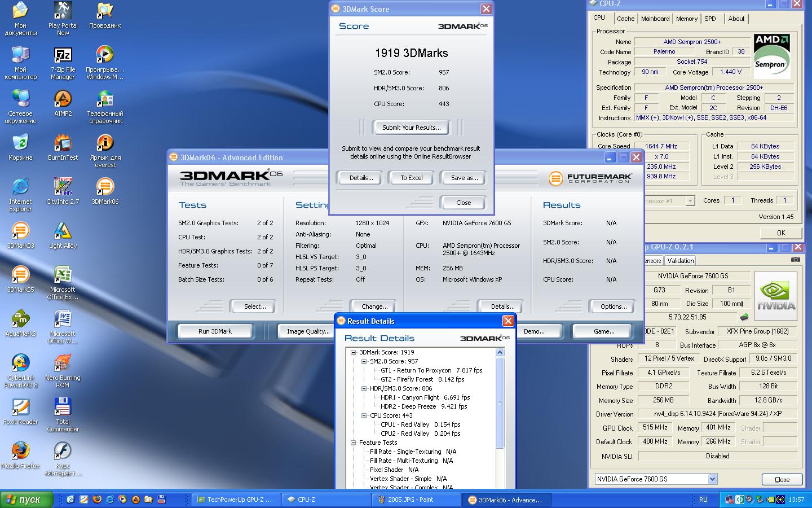Click the Save as button
This screenshot has height=508, width=812.
pyautogui.click(x=464, y=178)
